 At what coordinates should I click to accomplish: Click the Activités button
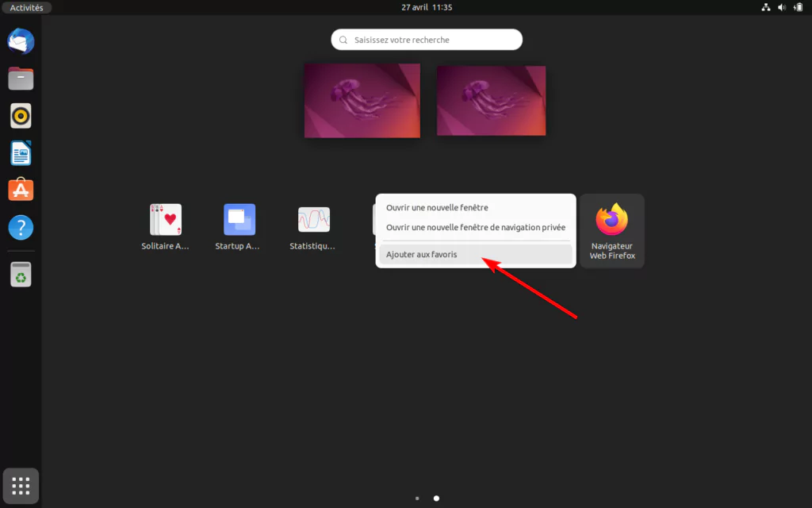(x=26, y=7)
